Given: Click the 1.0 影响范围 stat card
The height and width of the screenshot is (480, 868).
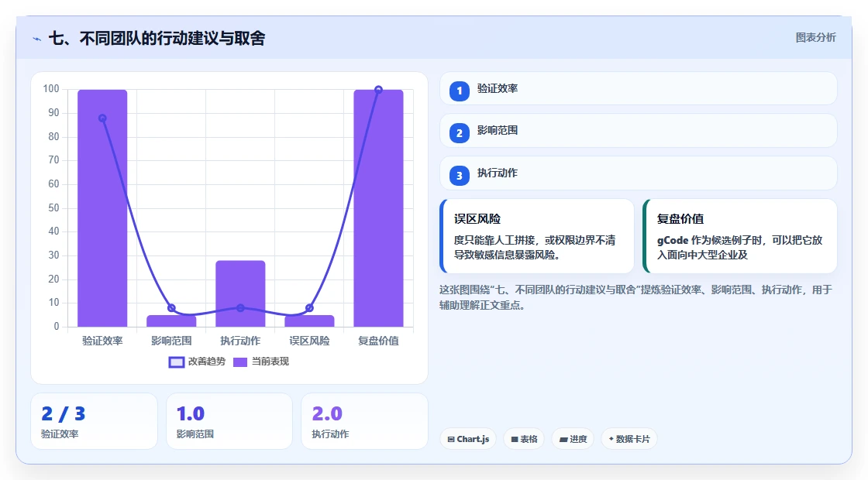Looking at the screenshot, I should [x=229, y=421].
